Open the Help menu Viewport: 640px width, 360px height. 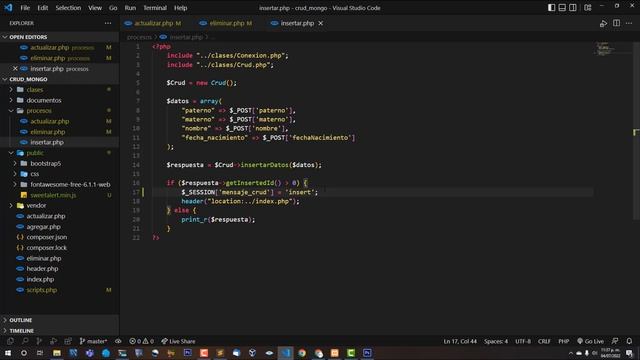[x=180, y=8]
